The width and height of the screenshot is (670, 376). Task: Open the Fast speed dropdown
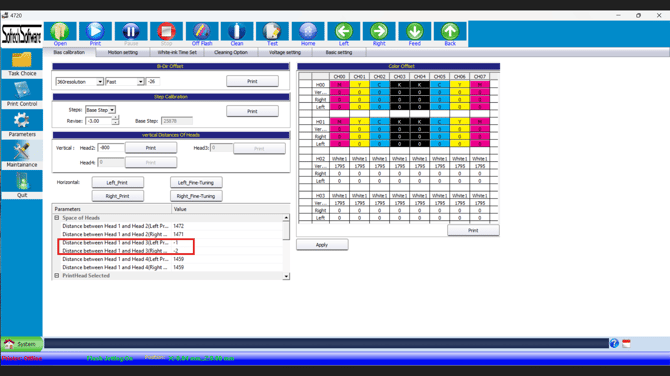(125, 82)
